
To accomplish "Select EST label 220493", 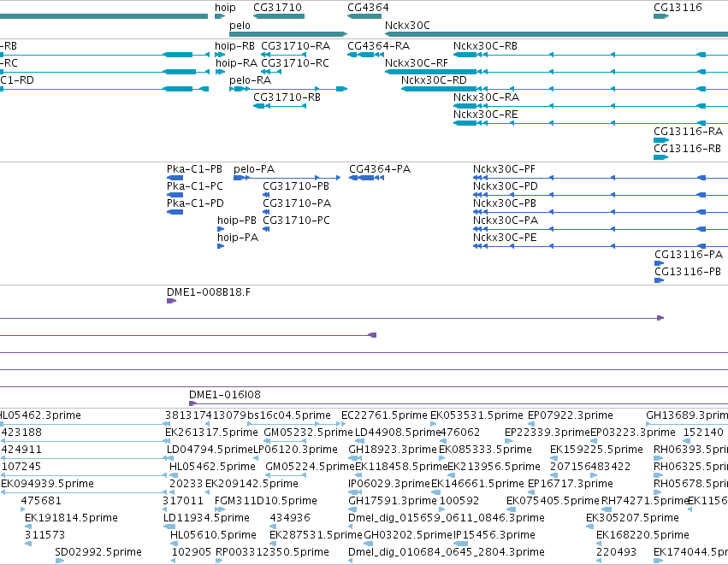I will 616,553.
